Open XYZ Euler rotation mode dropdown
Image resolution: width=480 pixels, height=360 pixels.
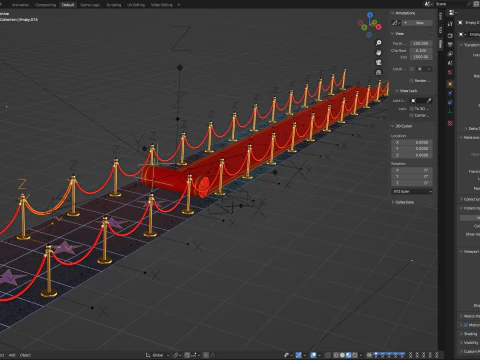click(412, 191)
